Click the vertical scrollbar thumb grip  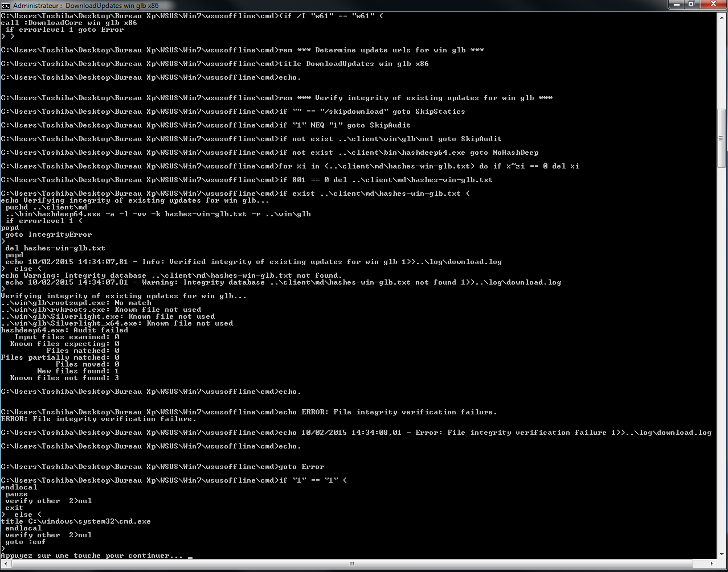(x=721, y=138)
